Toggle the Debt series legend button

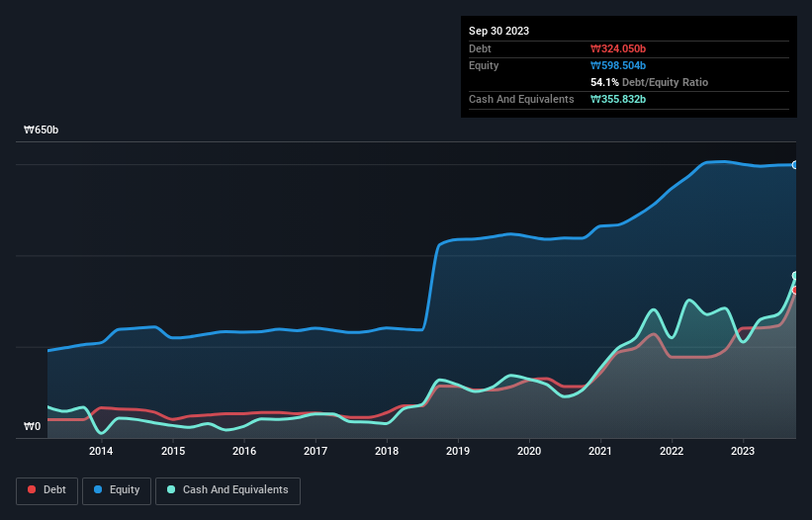[47, 490]
